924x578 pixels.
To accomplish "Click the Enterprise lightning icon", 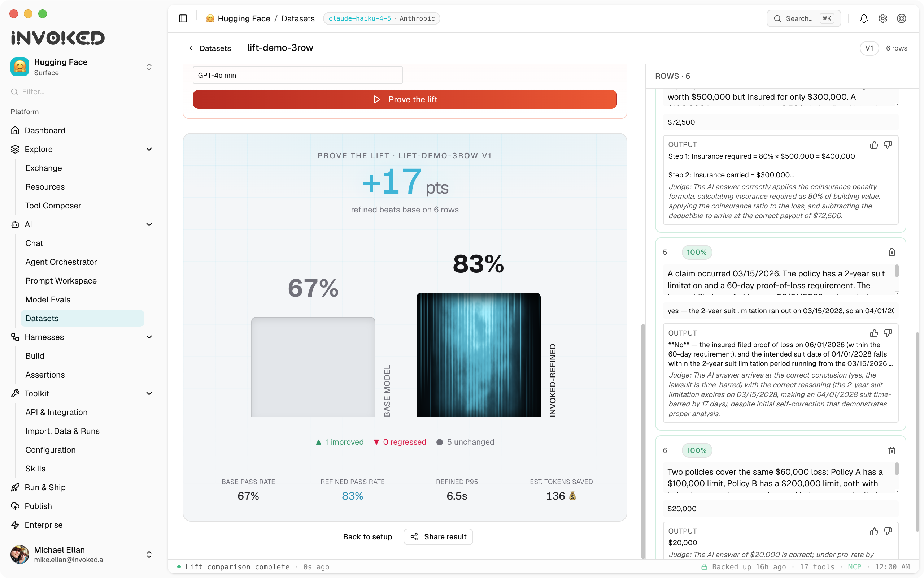I will coord(15,525).
